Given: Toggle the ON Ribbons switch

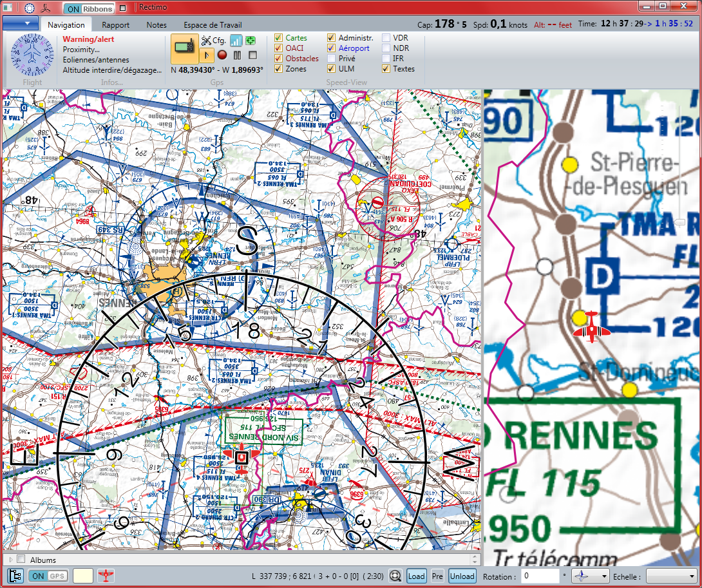Looking at the screenshot, I should coord(89,8).
